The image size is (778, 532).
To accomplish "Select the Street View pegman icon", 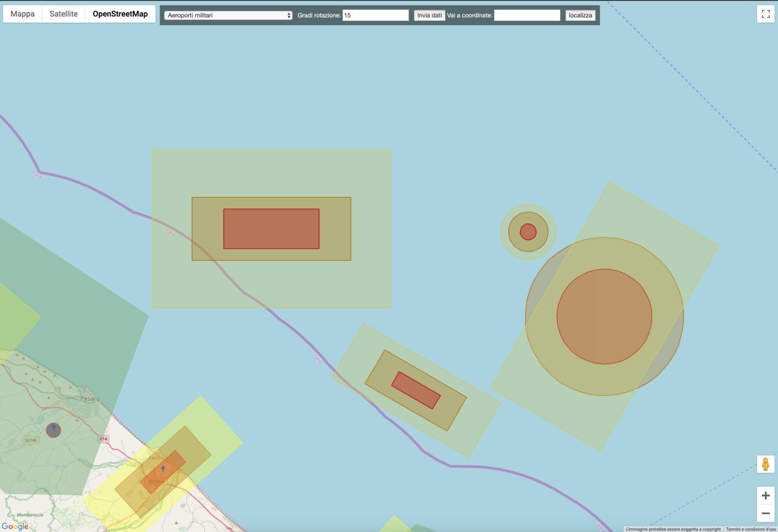I will coord(765,464).
